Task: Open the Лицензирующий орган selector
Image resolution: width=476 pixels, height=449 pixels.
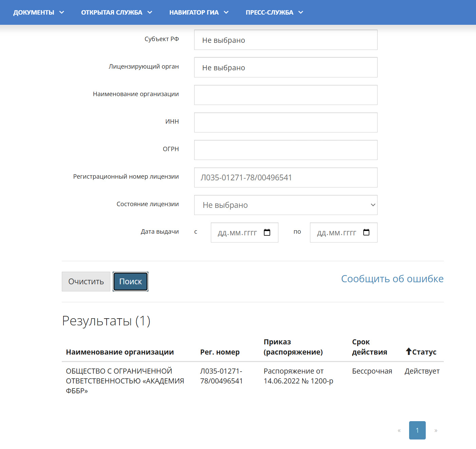Action: click(x=286, y=68)
